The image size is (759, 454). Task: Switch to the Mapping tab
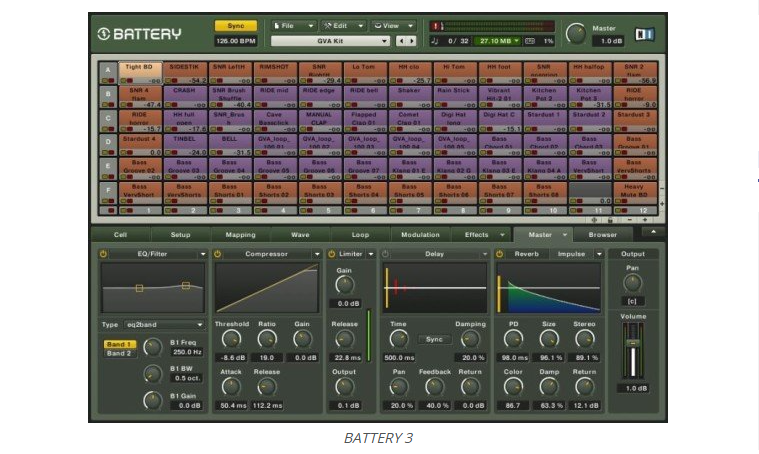(x=241, y=235)
